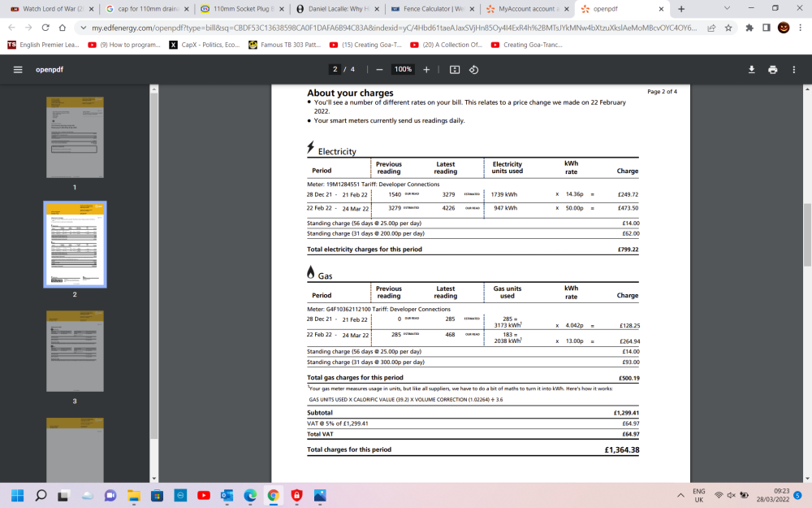Click the £1,364.38 total amount
Image resolution: width=812 pixels, height=508 pixels.
pos(621,450)
